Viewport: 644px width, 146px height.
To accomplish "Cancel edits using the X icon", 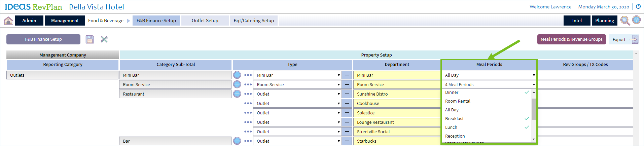I will [104, 39].
